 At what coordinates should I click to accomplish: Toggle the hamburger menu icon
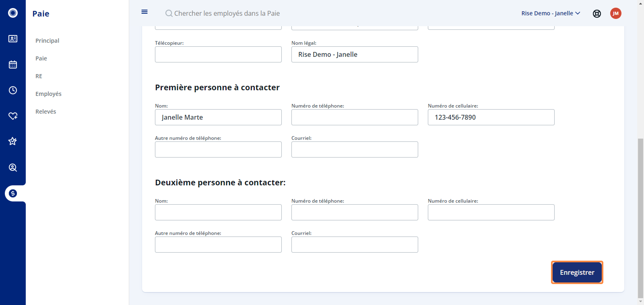(x=144, y=12)
